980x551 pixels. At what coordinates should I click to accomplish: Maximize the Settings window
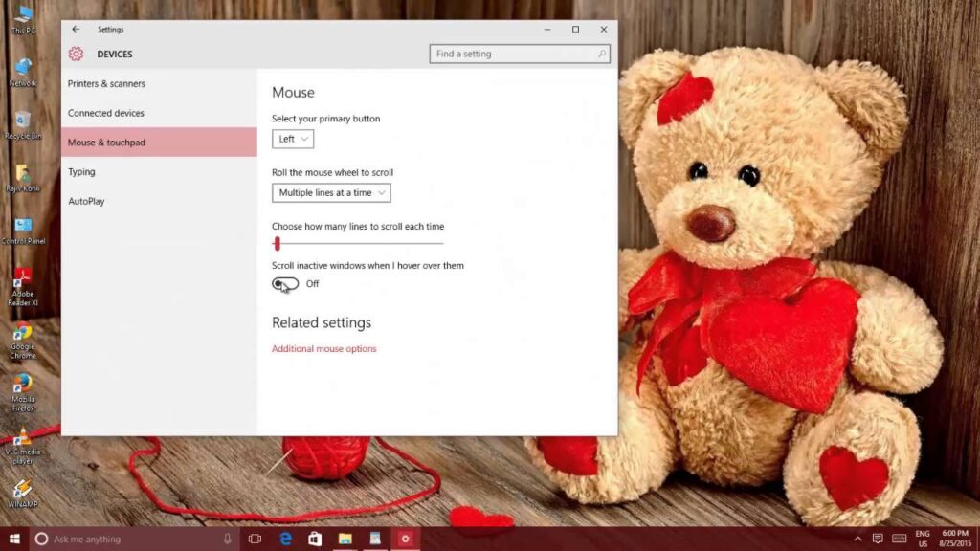[575, 30]
